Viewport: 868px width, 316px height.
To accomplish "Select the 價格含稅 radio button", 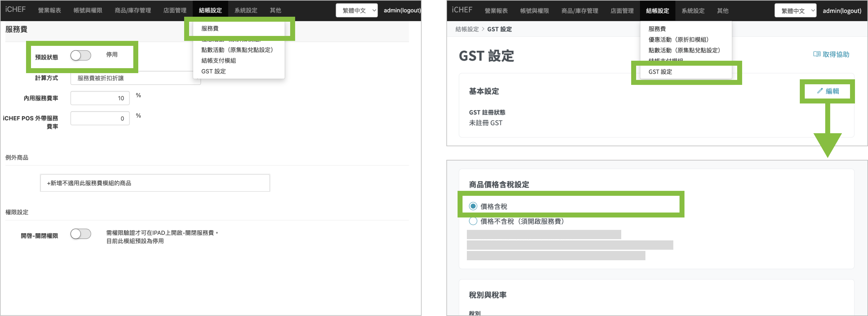I will 473,206.
